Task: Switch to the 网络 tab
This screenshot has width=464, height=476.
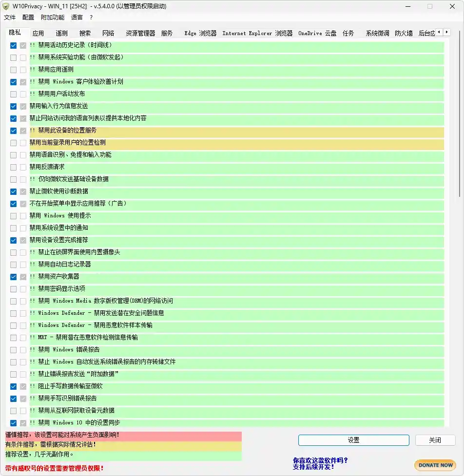Action: click(108, 33)
